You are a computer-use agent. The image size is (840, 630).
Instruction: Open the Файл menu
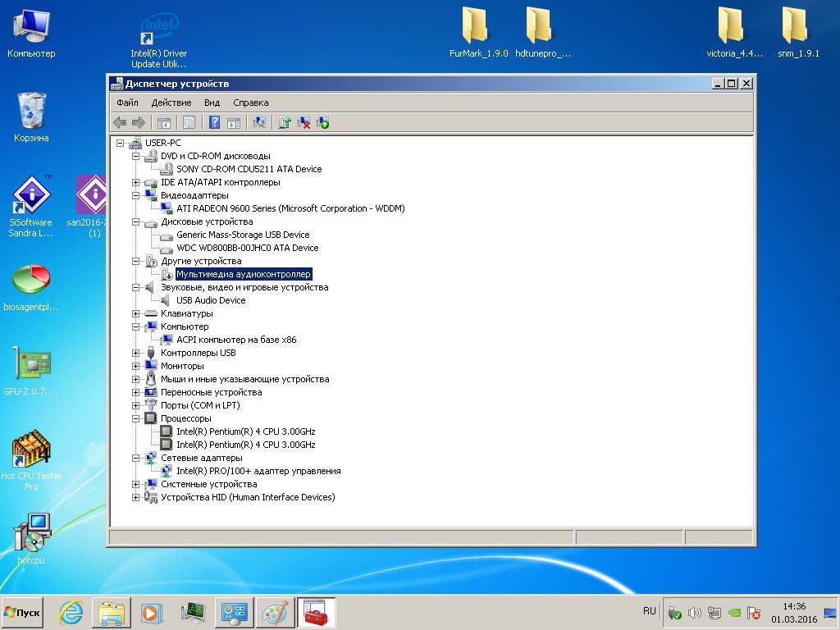pos(127,103)
